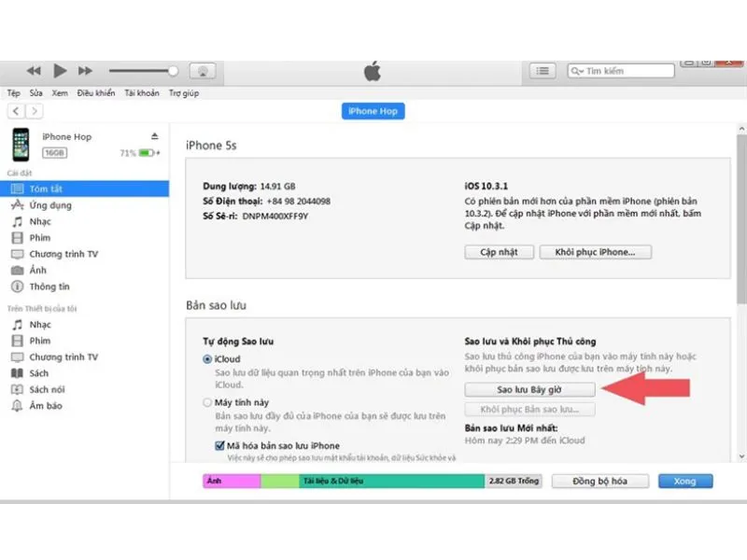Open Ứng dụng in the settings sidebar
This screenshot has height=560, width=747.
click(50, 205)
